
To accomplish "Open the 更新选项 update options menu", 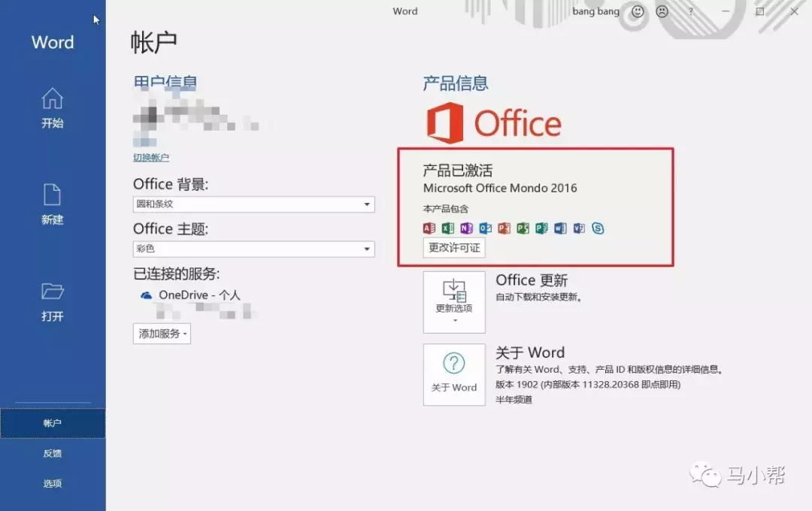I will coord(454,302).
